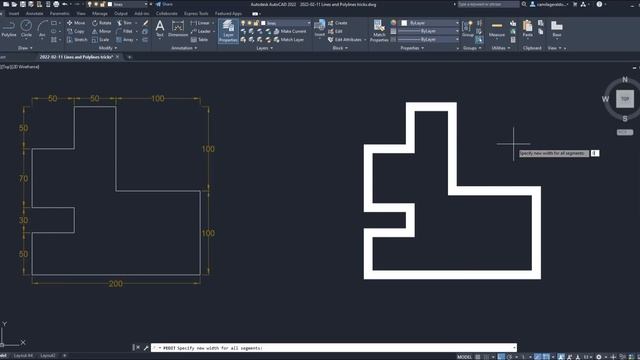This screenshot has width=640, height=360.
Task: Toggle layer lock icon in Layers panel
Action: tap(256, 23)
